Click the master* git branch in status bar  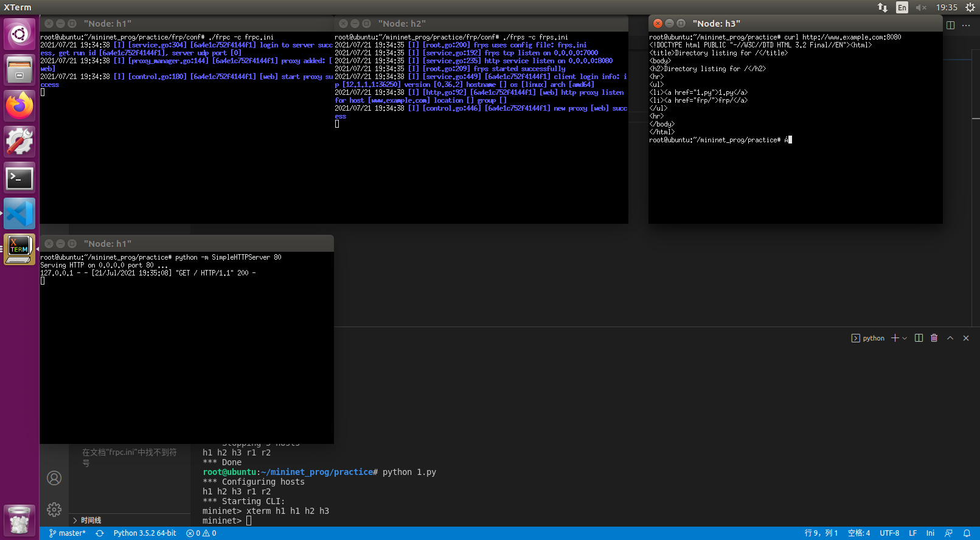[68, 533]
